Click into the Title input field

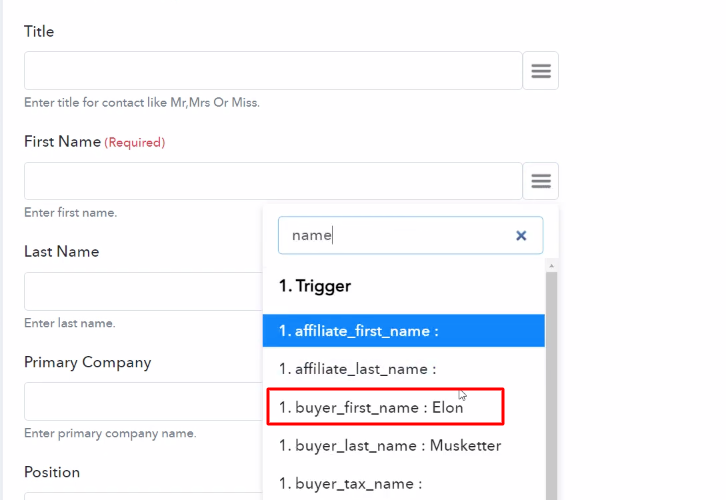(x=273, y=71)
